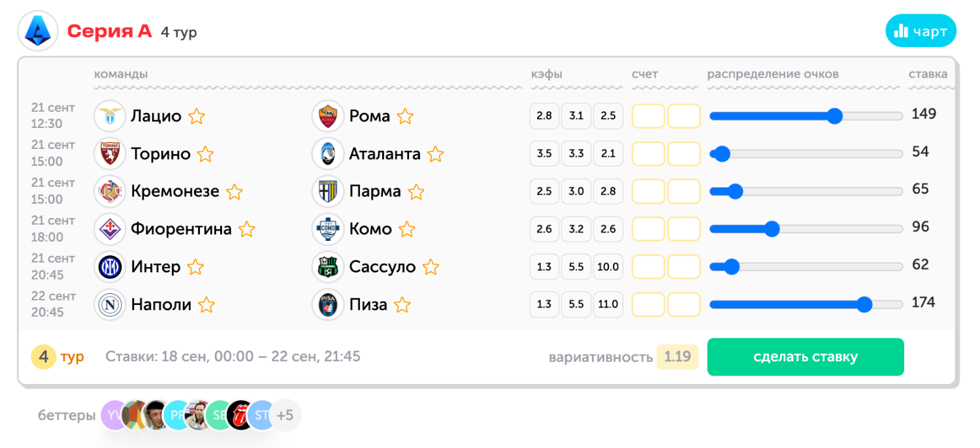
Task: Click the Roma team crest
Action: tap(327, 116)
